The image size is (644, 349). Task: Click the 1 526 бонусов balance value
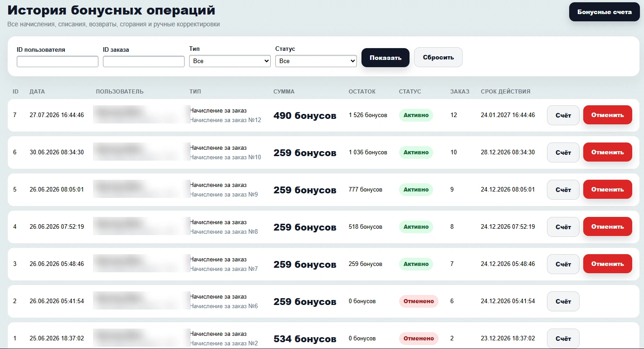point(368,115)
